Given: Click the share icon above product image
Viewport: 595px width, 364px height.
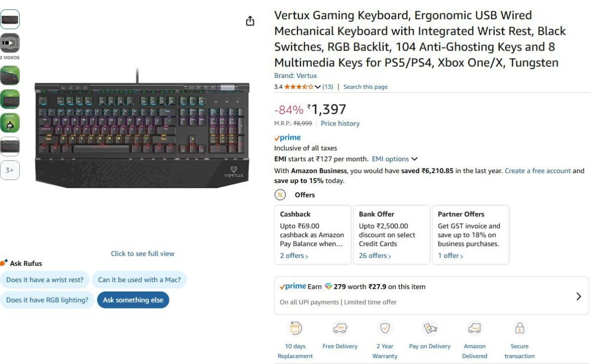Looking at the screenshot, I should click(250, 21).
